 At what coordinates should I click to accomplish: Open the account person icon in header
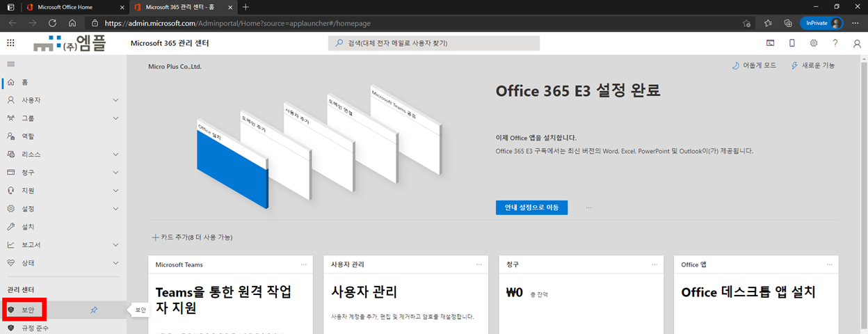(x=857, y=43)
